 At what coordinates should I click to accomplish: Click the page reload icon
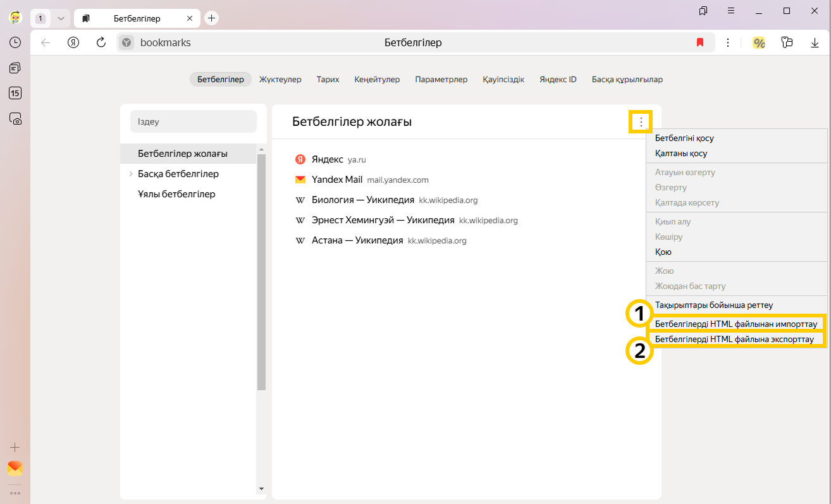click(x=101, y=42)
